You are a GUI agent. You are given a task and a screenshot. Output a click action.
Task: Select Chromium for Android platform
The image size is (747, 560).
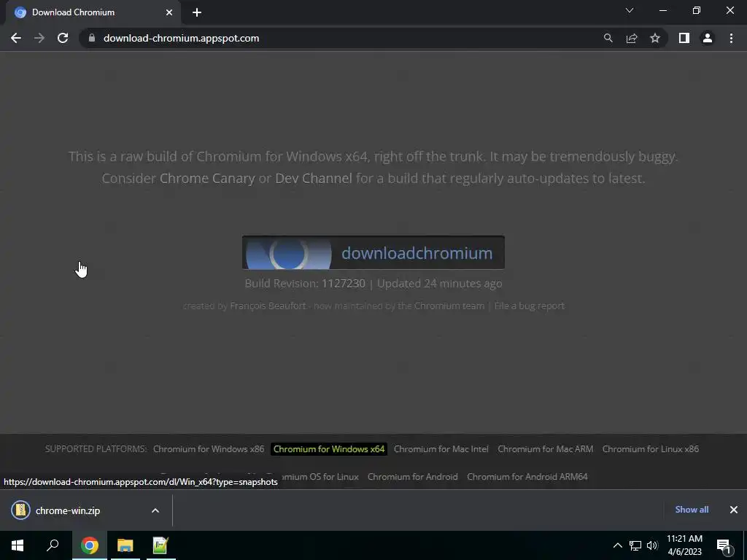(413, 477)
